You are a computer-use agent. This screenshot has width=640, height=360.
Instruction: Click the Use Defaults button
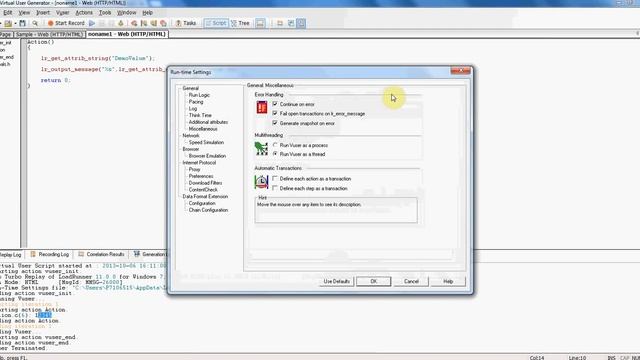(336, 281)
